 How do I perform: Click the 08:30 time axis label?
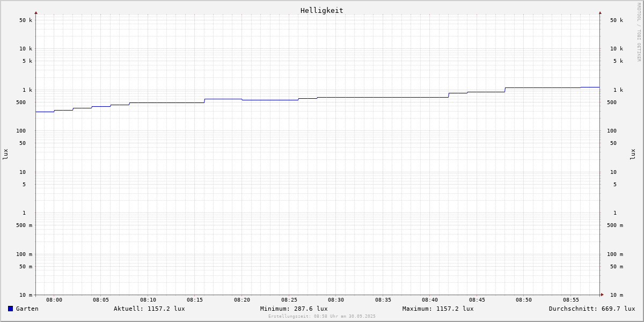(x=336, y=300)
